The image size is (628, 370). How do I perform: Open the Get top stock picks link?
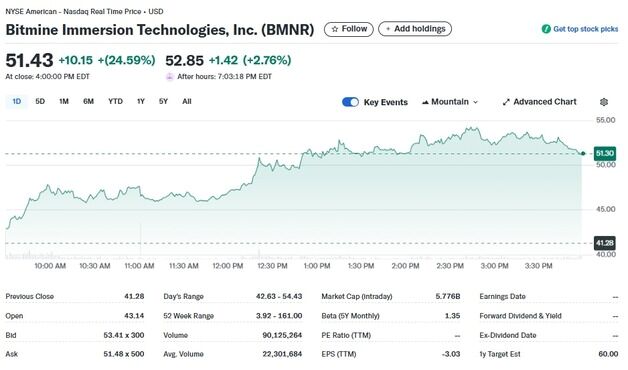[x=580, y=29]
